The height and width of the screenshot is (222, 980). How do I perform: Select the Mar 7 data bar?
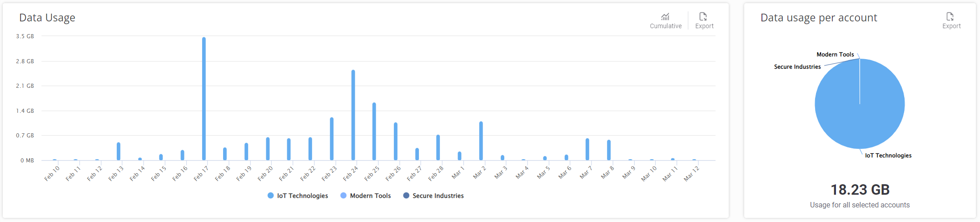(x=587, y=149)
